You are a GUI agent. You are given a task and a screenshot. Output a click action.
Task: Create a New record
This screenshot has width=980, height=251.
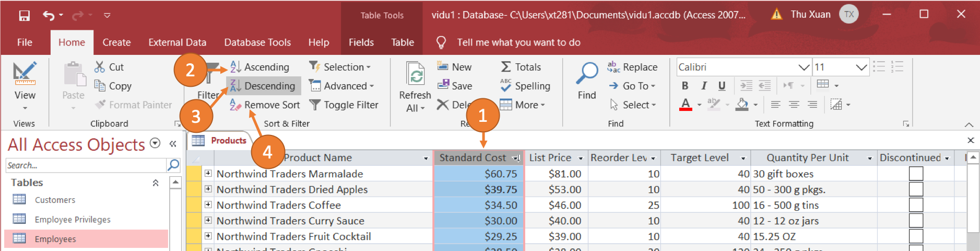[x=454, y=67]
